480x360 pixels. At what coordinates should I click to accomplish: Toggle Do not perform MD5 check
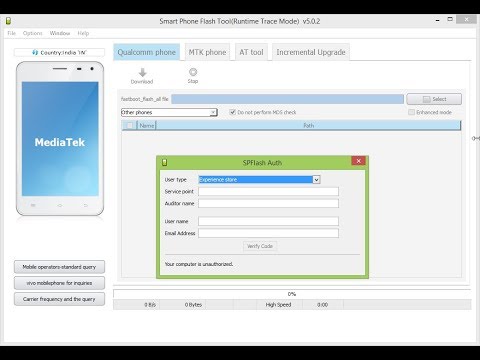point(233,112)
